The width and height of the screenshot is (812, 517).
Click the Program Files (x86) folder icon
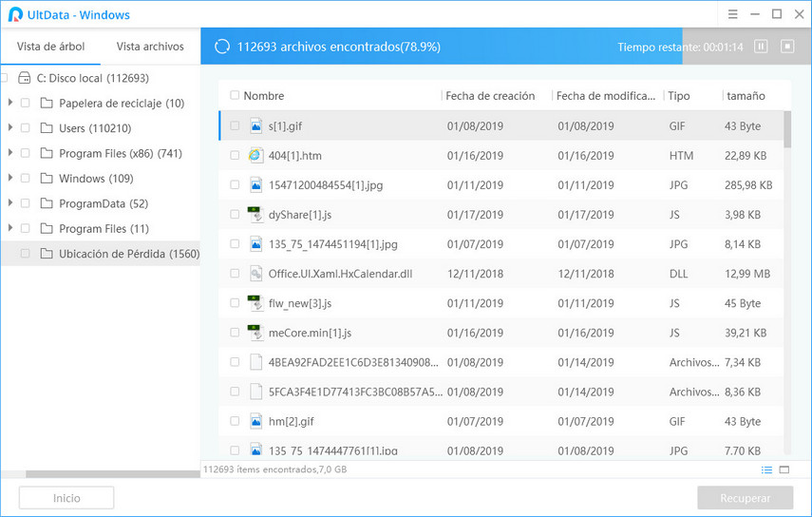click(47, 153)
